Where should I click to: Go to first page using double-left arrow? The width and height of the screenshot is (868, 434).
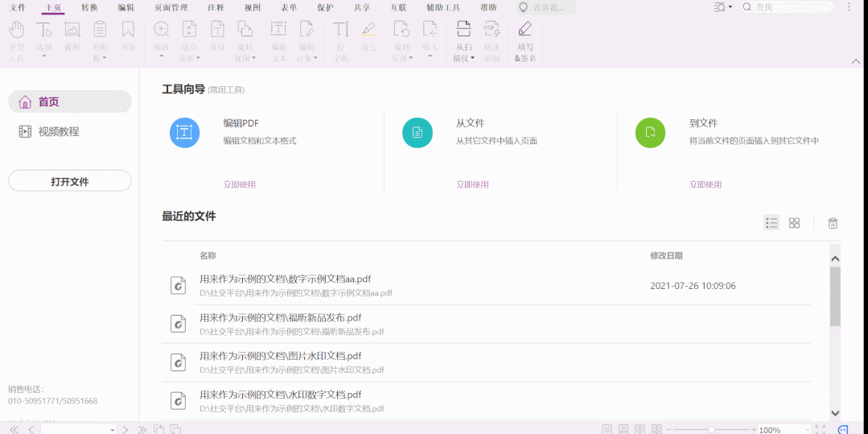tap(14, 429)
